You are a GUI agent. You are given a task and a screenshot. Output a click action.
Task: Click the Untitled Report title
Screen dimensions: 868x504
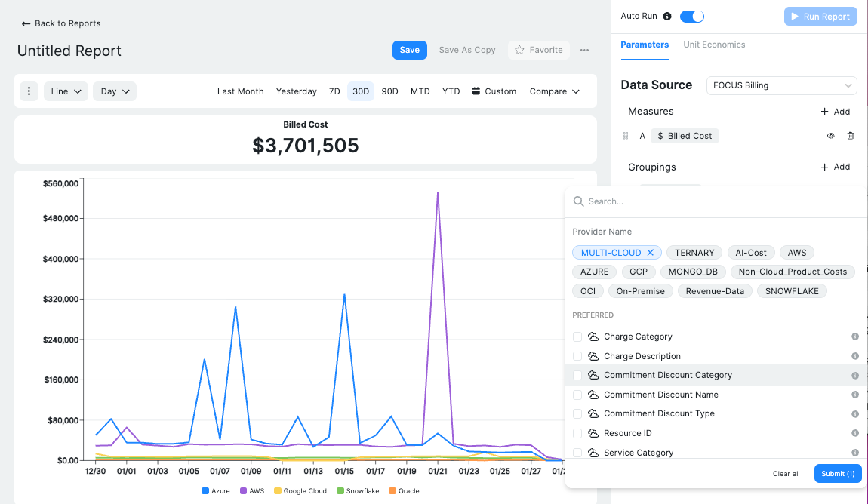pyautogui.click(x=69, y=51)
